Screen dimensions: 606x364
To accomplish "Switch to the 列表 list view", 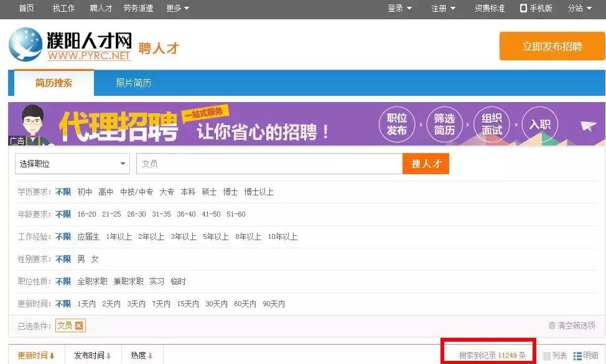I will (556, 355).
